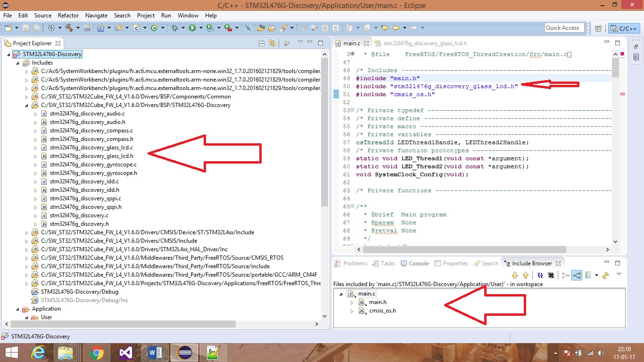Click Show Next Include down arrow
Viewport: 644px width, 362px height.
[x=515, y=275]
